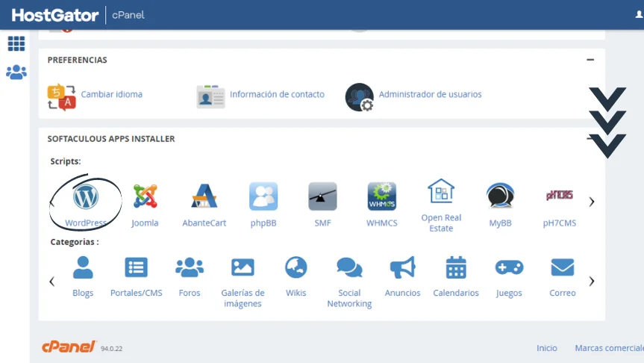Viewport: 644px width, 363px height.
Task: Open the Cambiar idioma link
Action: point(112,94)
